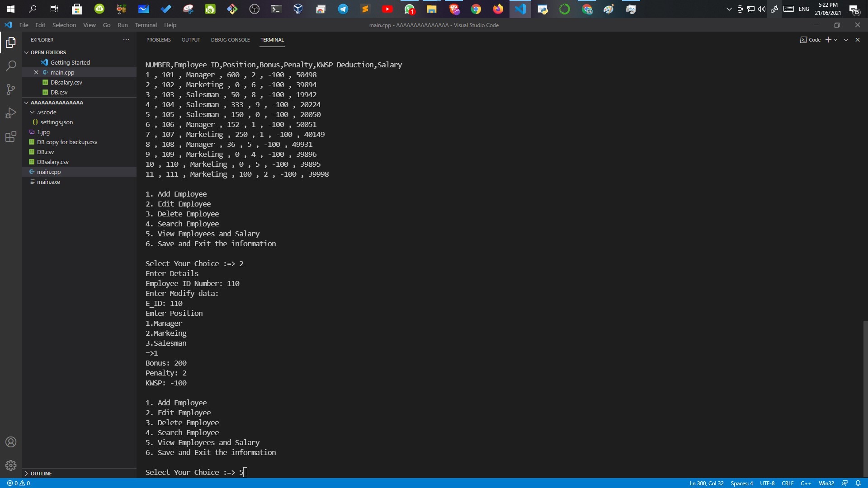This screenshot has width=868, height=488.
Task: Open the terminal launch profile dropdown arrow
Action: [835, 40]
